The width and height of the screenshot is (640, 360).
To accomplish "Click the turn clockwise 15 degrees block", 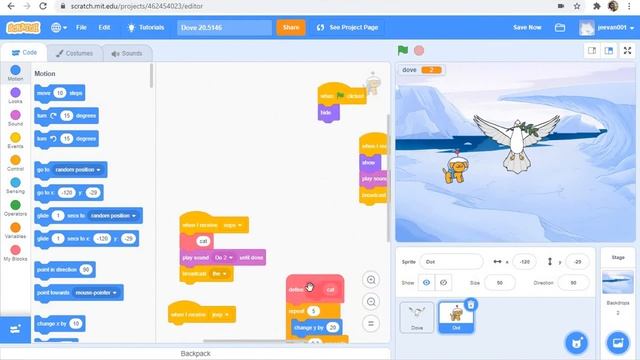I will tap(67, 116).
